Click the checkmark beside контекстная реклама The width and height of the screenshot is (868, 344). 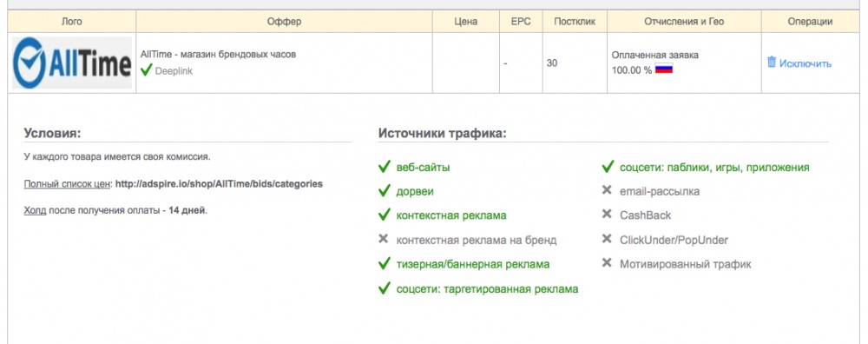click(x=385, y=215)
